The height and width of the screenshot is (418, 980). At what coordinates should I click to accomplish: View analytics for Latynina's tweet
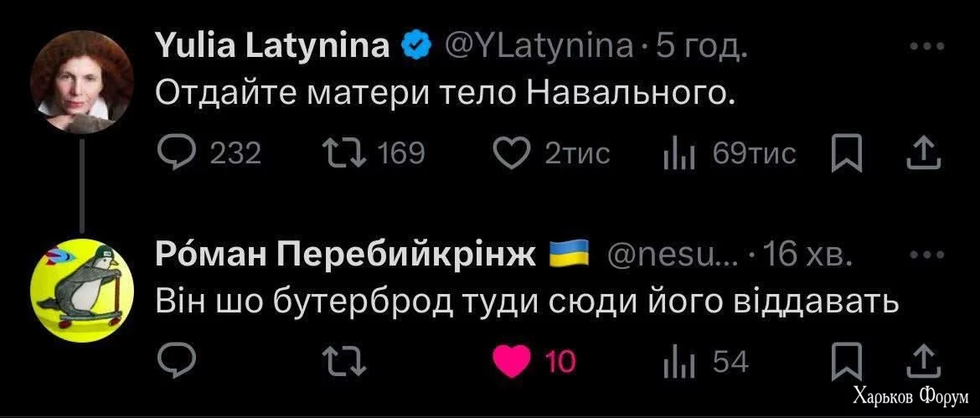click(x=673, y=153)
